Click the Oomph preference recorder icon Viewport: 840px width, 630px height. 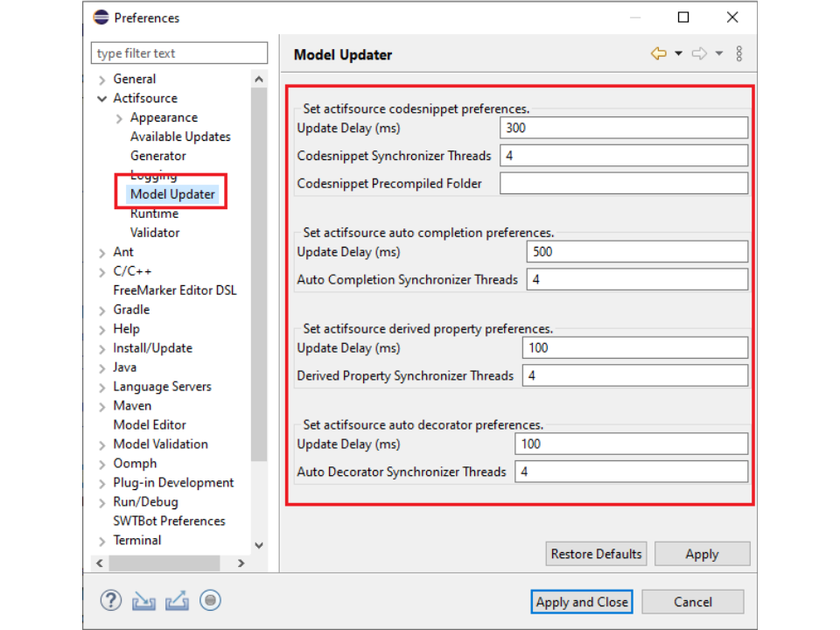tap(210, 600)
